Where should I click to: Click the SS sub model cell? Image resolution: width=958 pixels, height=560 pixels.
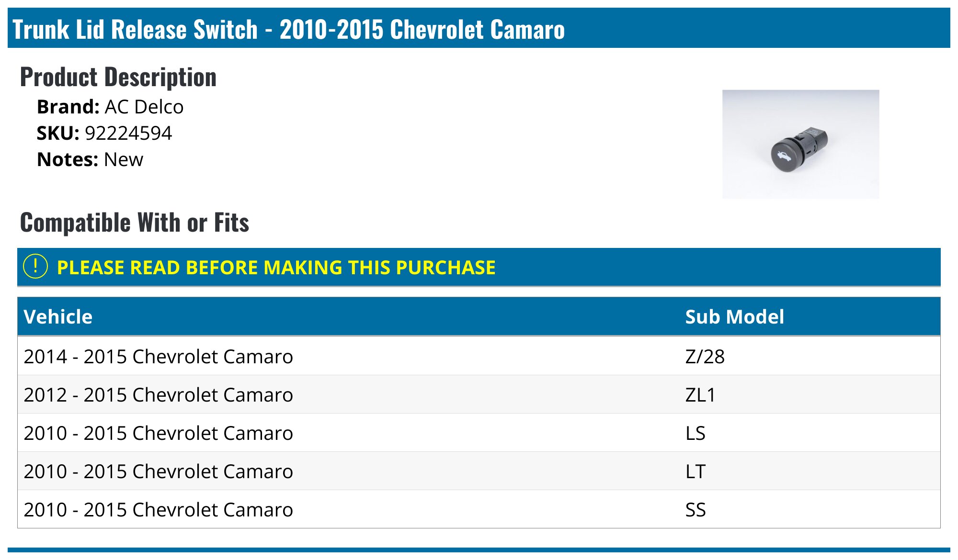(x=695, y=510)
